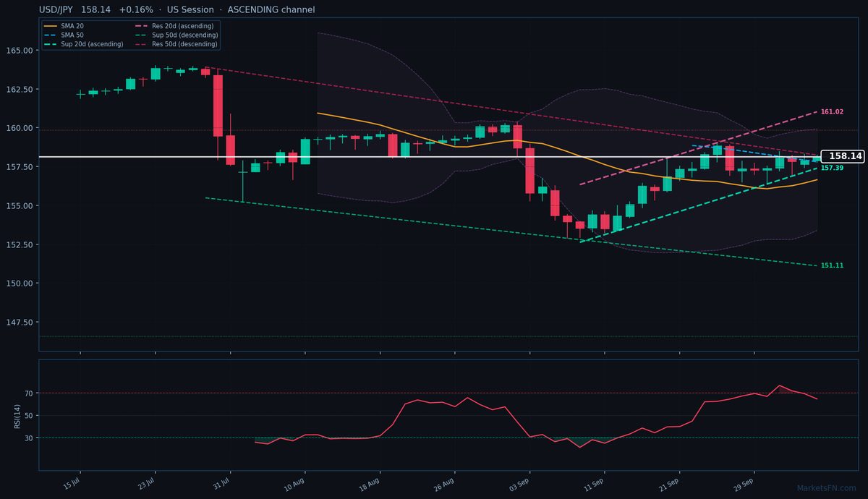Click the 21 Sep date label
Viewport: 868px width, 499px height.
click(670, 484)
